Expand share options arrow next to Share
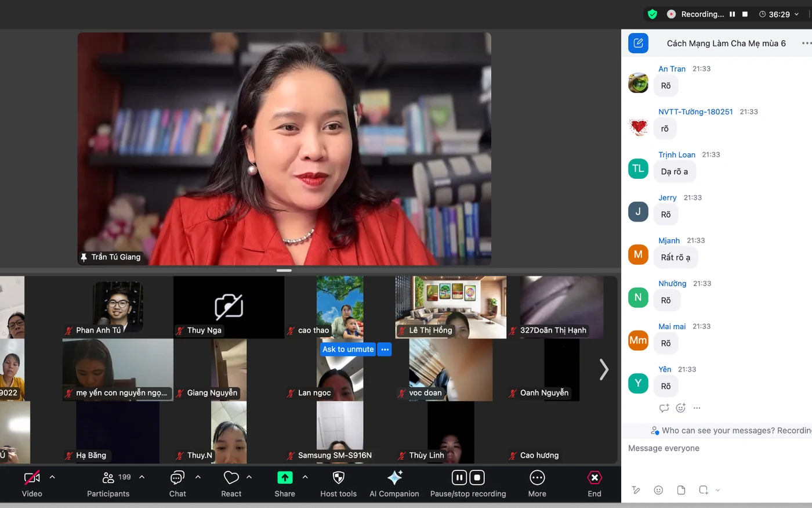812x508 pixels. point(305,477)
